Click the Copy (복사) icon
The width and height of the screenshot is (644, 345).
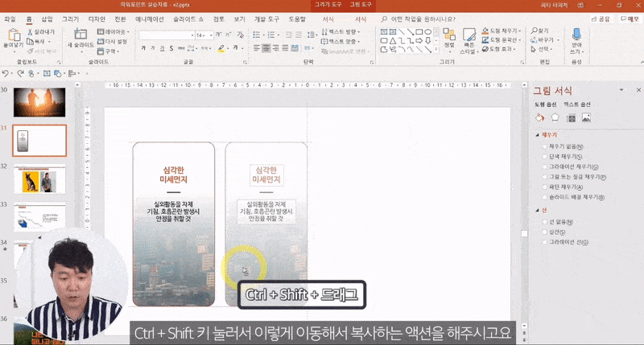pyautogui.click(x=30, y=42)
